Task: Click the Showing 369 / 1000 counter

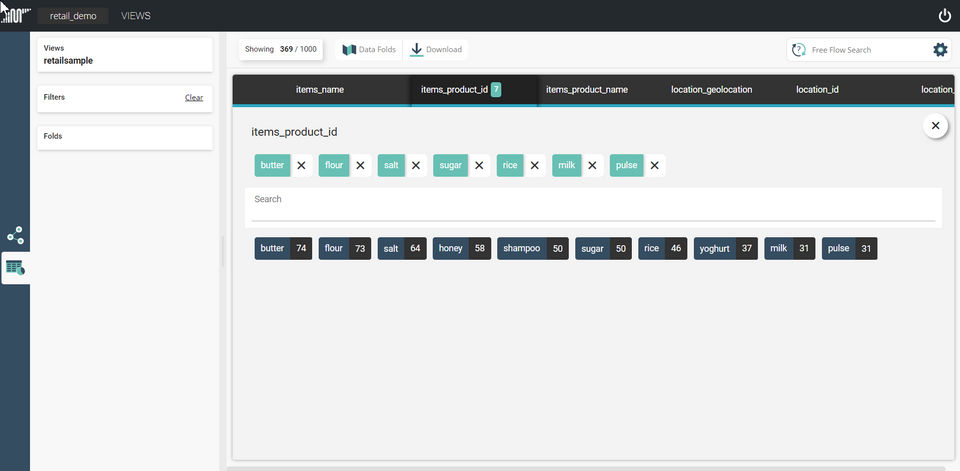Action: [281, 50]
